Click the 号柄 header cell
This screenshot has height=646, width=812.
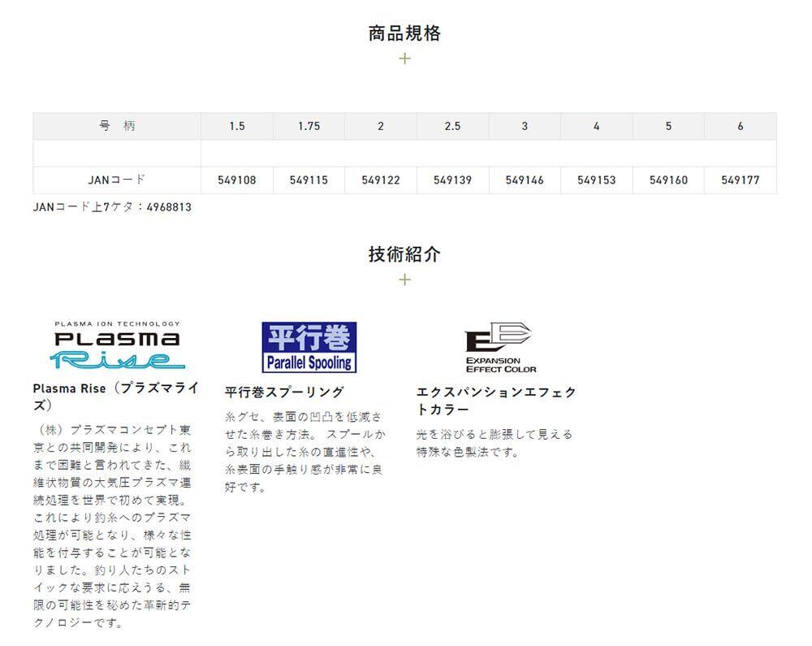[117, 126]
